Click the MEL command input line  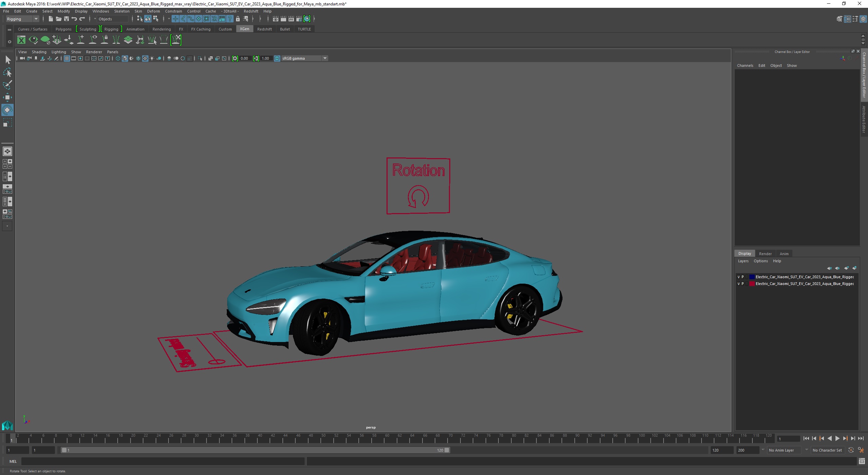click(x=163, y=461)
